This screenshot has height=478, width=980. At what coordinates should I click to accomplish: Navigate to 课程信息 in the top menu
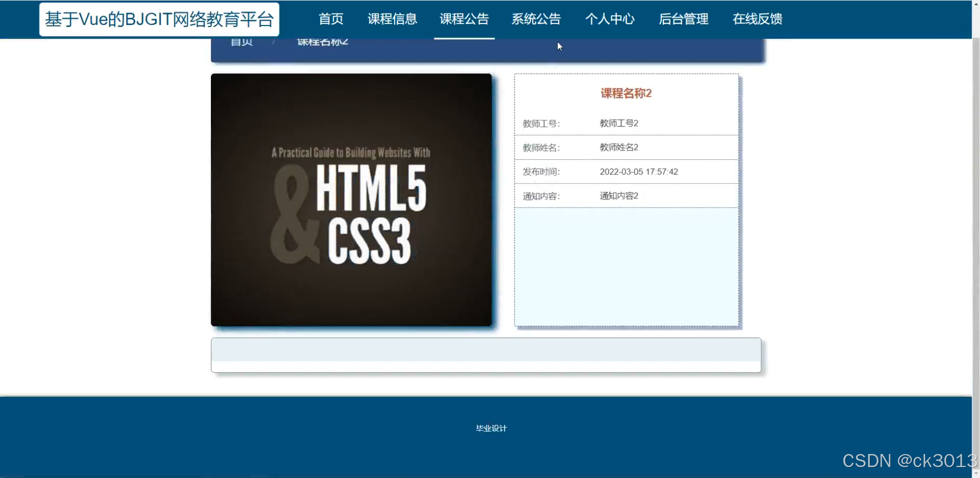click(392, 19)
